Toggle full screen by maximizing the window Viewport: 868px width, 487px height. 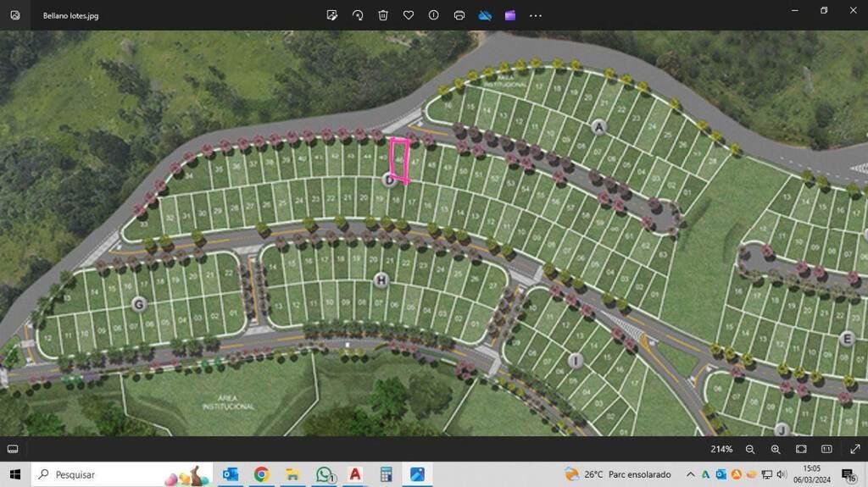823,10
